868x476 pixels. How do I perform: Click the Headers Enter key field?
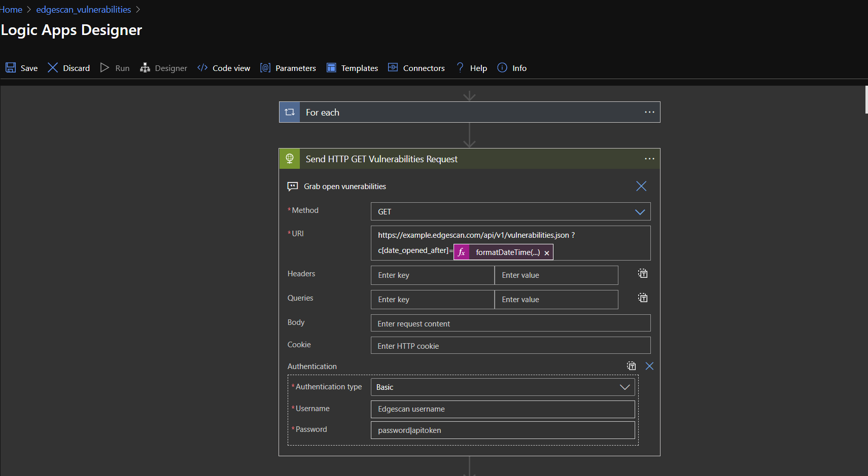tap(433, 275)
